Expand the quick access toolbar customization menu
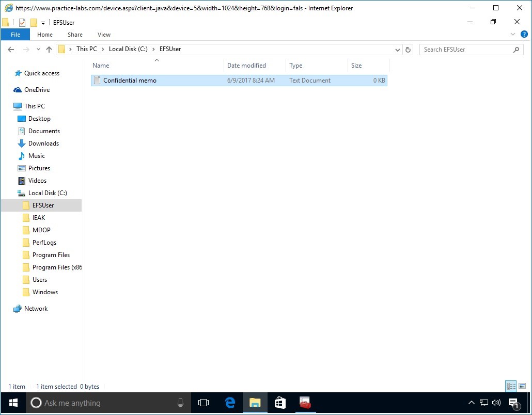 43,22
